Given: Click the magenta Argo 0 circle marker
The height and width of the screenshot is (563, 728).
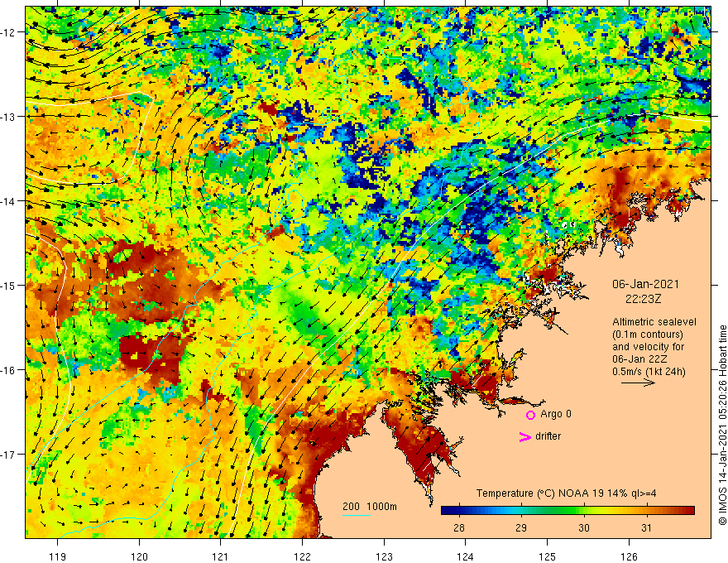Looking at the screenshot, I should pos(530,415).
